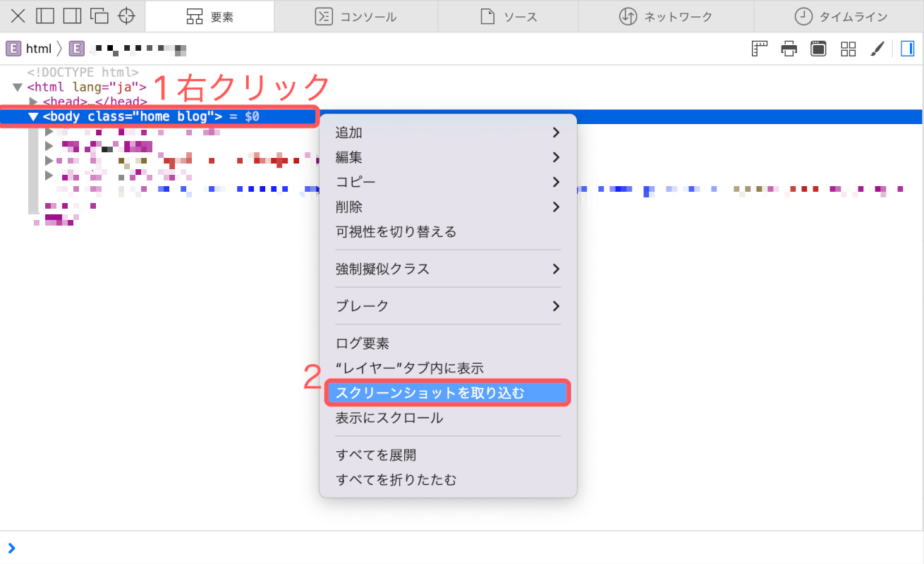The height and width of the screenshot is (564, 924).
Task: Click the console prompt input at bottom
Action: (462, 548)
